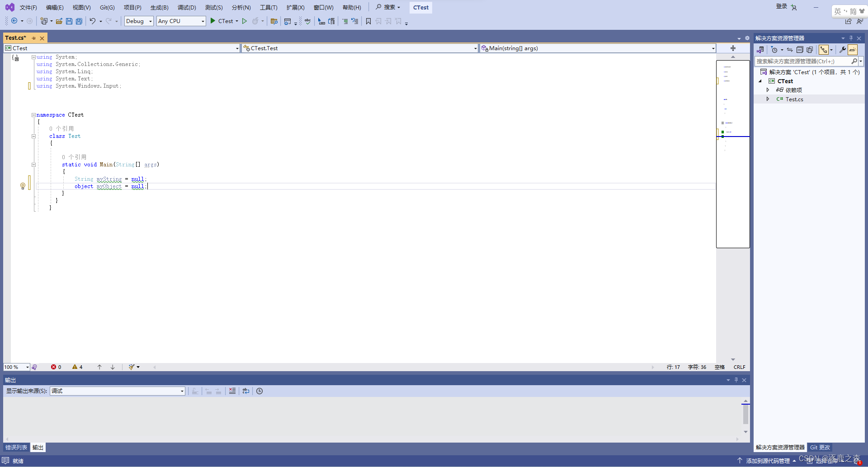
Task: Save the current file with Save icon
Action: tap(69, 21)
